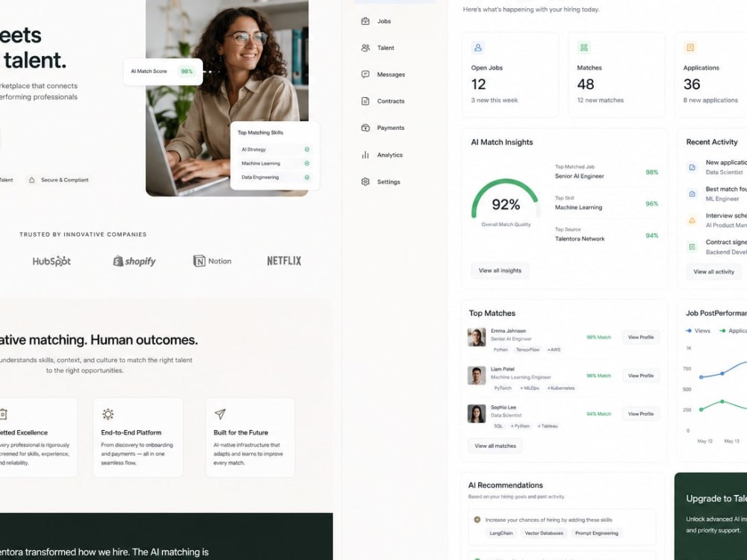Viewport: 747px width, 560px height.
Task: Click the Netflix logo
Action: coord(284,261)
